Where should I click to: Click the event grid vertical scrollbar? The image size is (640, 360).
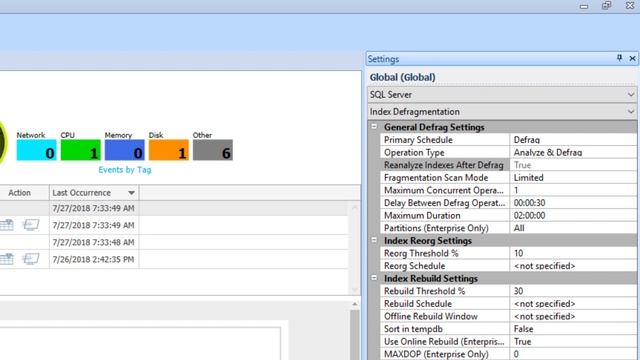(x=354, y=248)
